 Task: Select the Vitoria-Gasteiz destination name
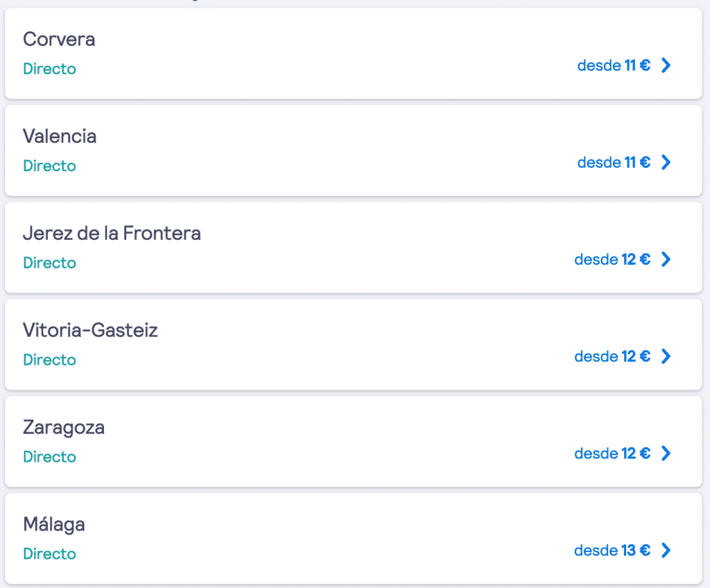click(x=90, y=330)
